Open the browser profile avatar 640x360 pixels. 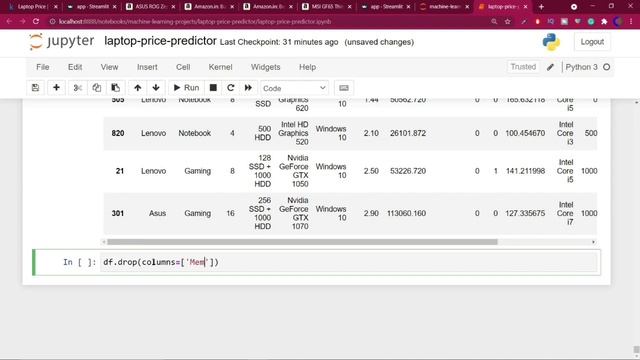pyautogui.click(x=618, y=22)
